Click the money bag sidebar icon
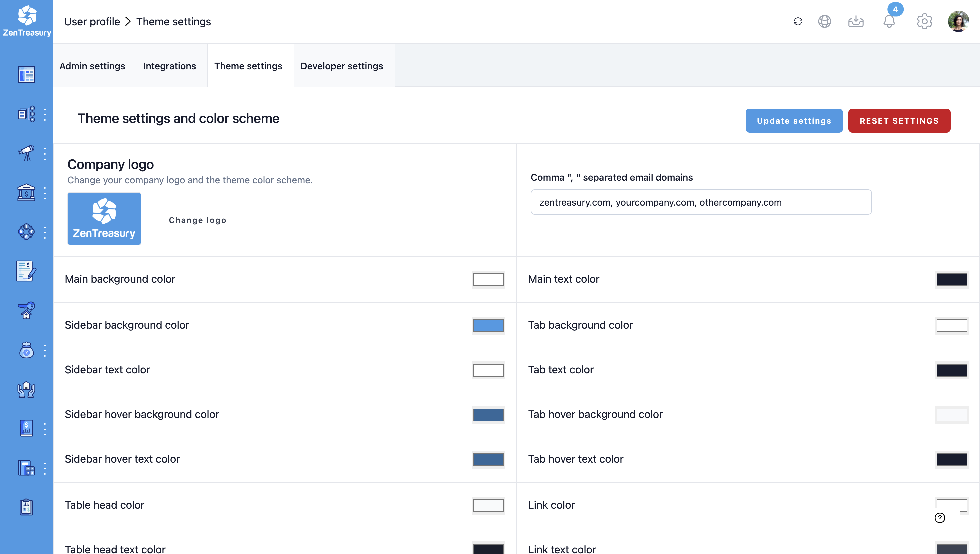Image resolution: width=980 pixels, height=554 pixels. coord(26,350)
